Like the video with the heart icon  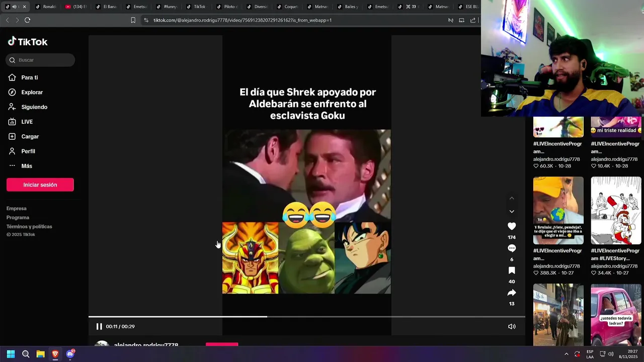tap(512, 226)
